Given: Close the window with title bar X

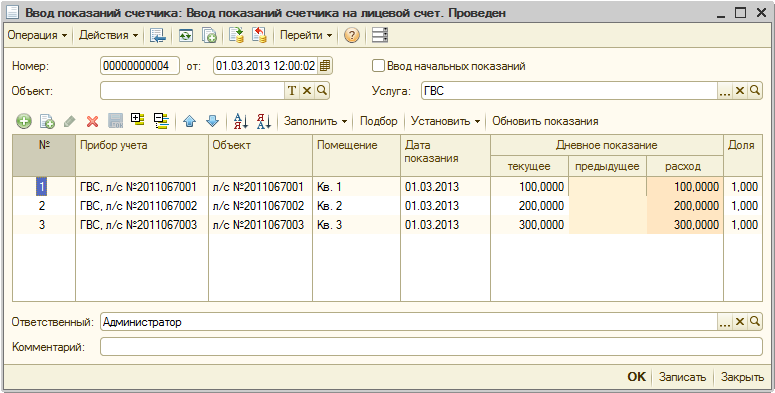Looking at the screenshot, I should [x=761, y=13].
